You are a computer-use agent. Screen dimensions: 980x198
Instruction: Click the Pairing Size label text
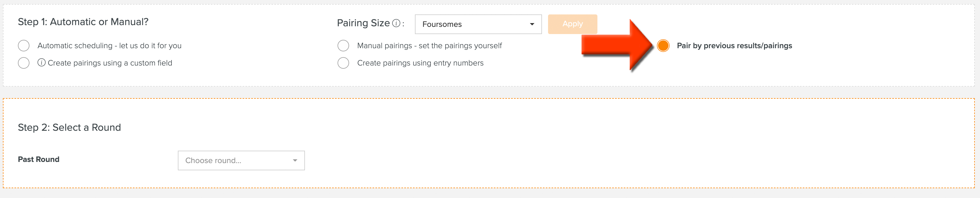[363, 23]
